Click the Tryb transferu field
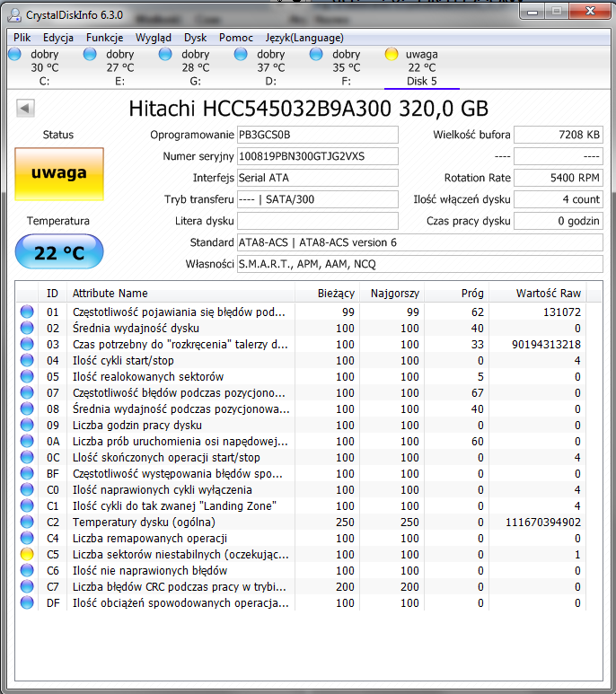This screenshot has height=694, width=616. 317,199
